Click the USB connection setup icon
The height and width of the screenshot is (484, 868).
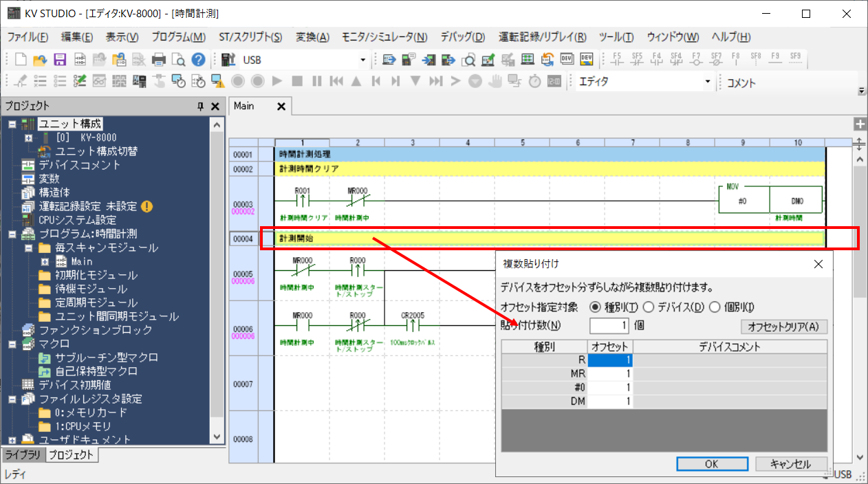228,60
